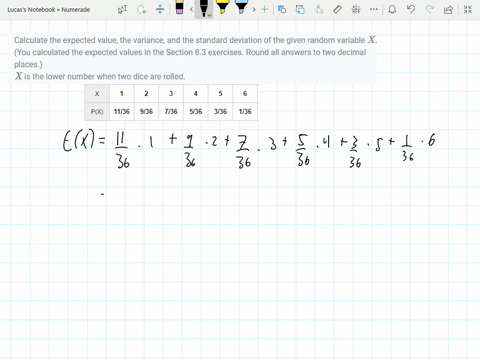Click the 'Lucas's Notebook » Numerade' title
480x360 pixels.
[49, 10]
